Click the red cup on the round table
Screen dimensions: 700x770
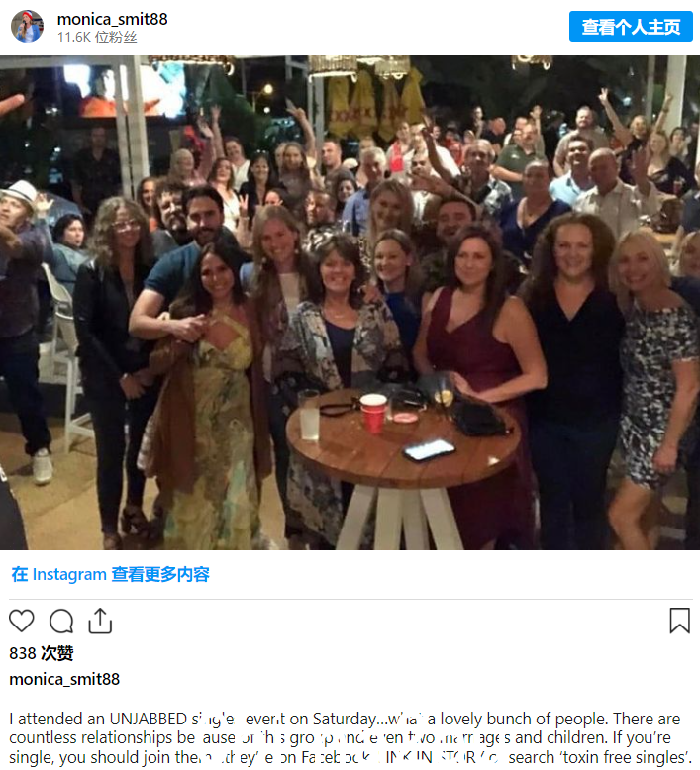(373, 414)
